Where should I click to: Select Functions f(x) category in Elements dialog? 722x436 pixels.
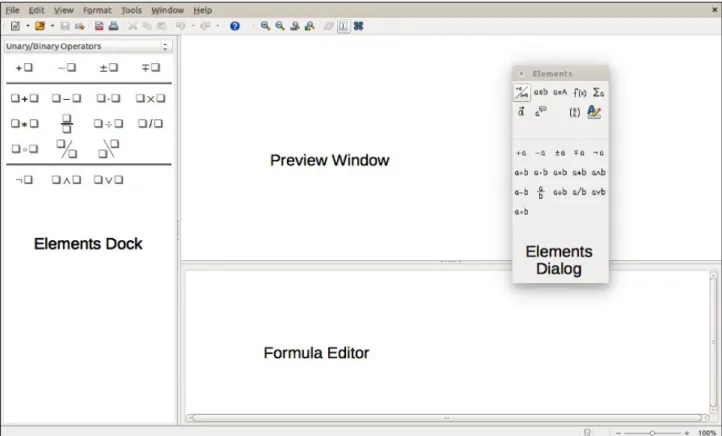579,92
